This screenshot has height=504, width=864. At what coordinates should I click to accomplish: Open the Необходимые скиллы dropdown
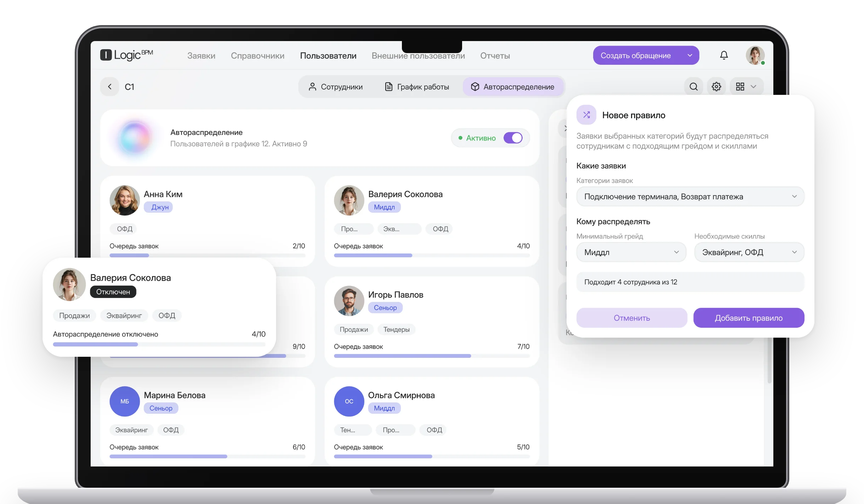pyautogui.click(x=749, y=252)
